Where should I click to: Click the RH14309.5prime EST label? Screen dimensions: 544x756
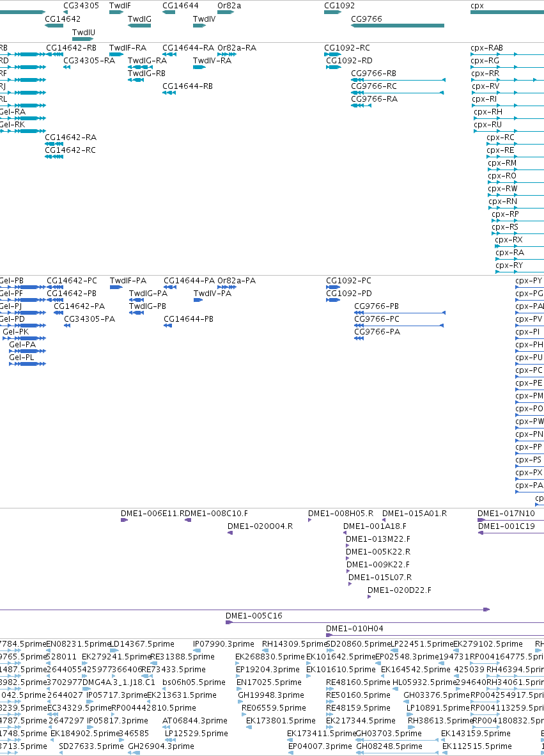point(294,644)
